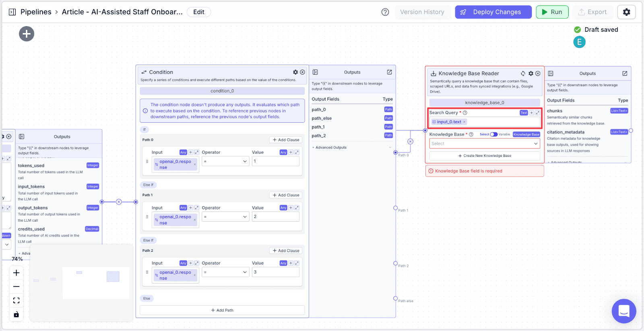The width and height of the screenshot is (644, 331).
Task: Click Deploy Changes button
Action: (493, 12)
